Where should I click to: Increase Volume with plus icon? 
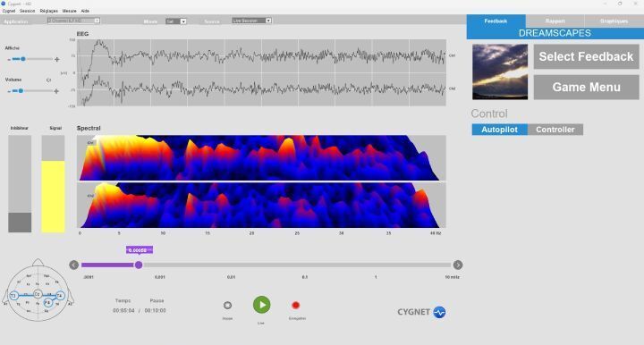[x=56, y=91]
